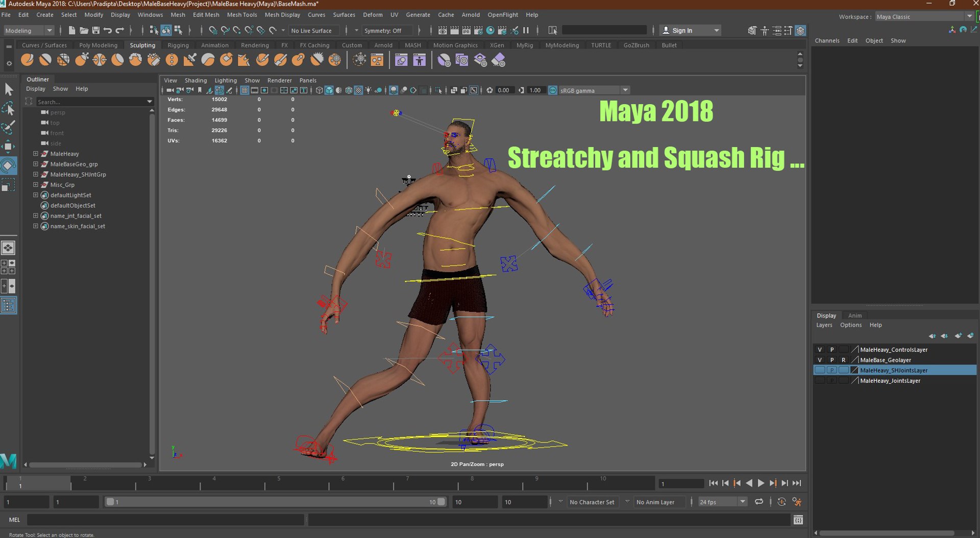This screenshot has height=538, width=980.
Task: Click the MEL command line input
Action: tap(166, 520)
